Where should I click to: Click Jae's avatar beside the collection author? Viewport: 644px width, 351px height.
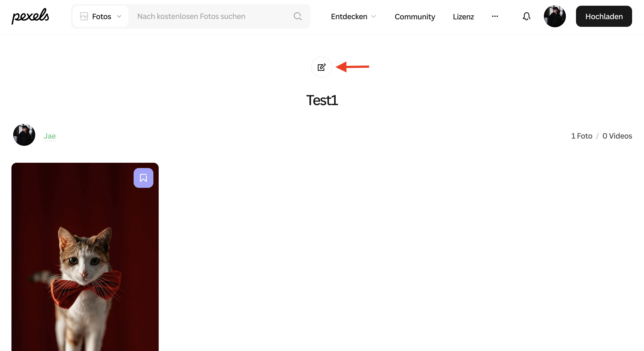tap(24, 135)
